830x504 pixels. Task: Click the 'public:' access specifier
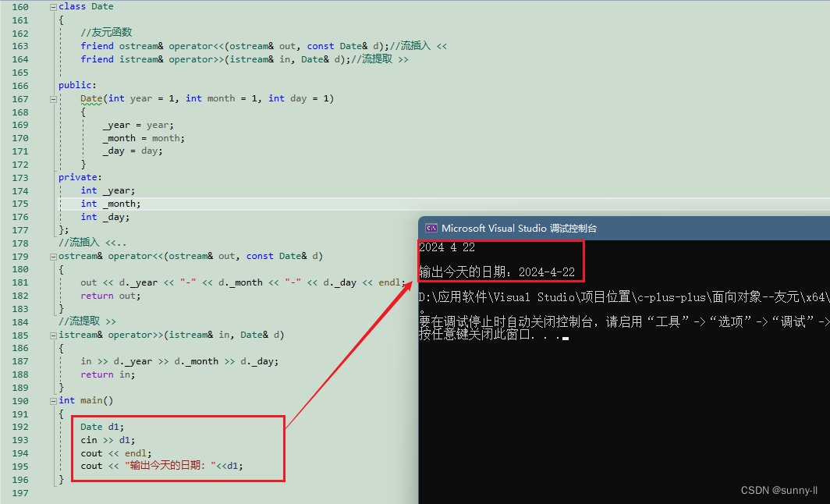pyautogui.click(x=78, y=85)
